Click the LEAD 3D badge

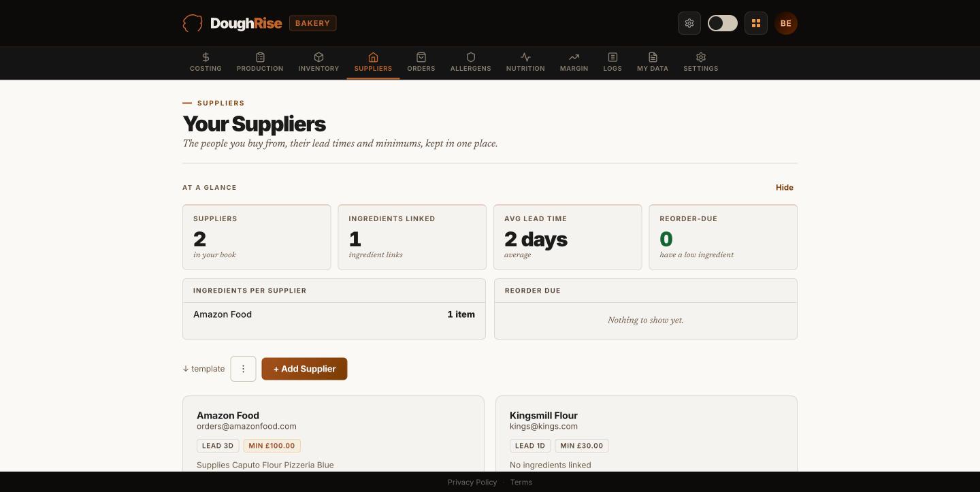[x=218, y=446]
